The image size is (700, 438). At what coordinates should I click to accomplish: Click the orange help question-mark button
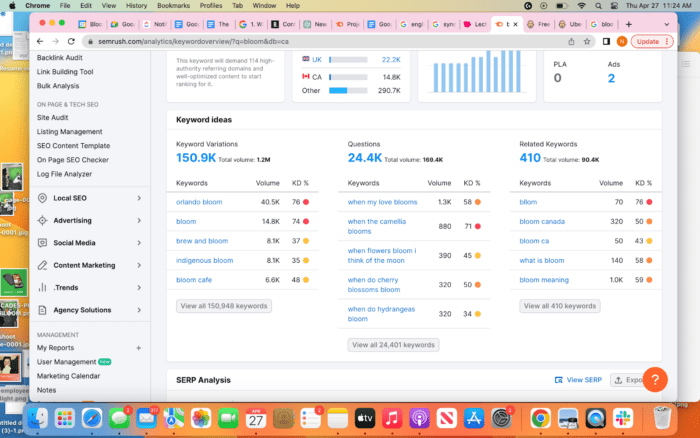point(655,380)
